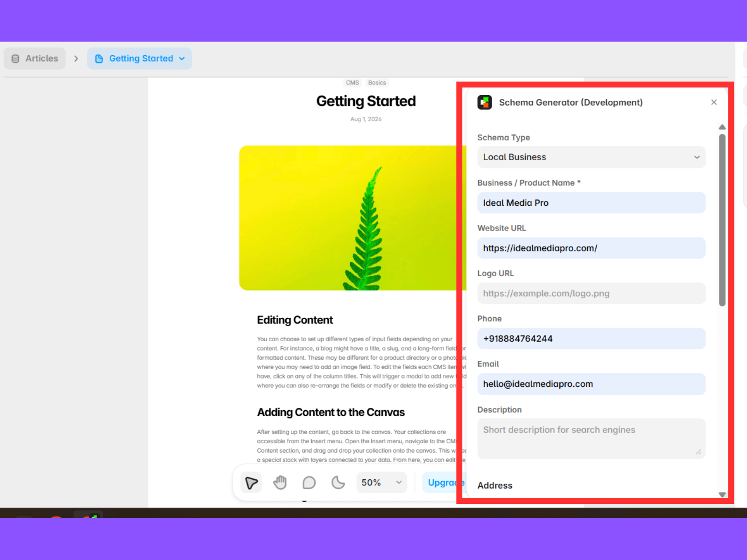Image resolution: width=747 pixels, height=560 pixels.
Task: Select the comment bubble tool
Action: pos(309,483)
